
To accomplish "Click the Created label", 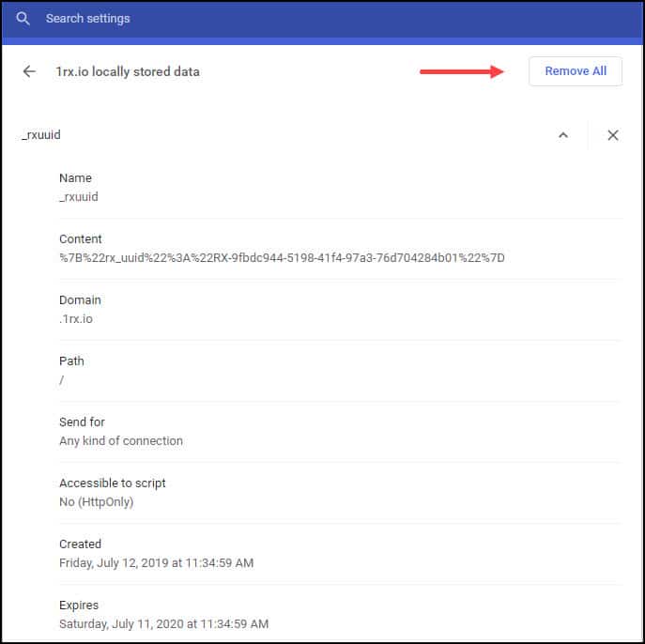I will click(80, 544).
